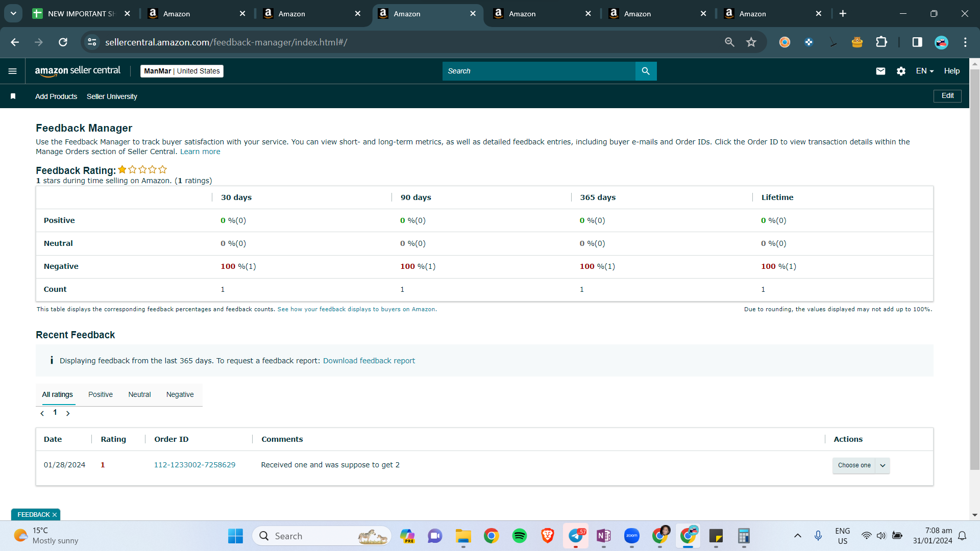This screenshot has height=551, width=980.
Task: Click the site information icon in address bar
Action: (x=92, y=42)
